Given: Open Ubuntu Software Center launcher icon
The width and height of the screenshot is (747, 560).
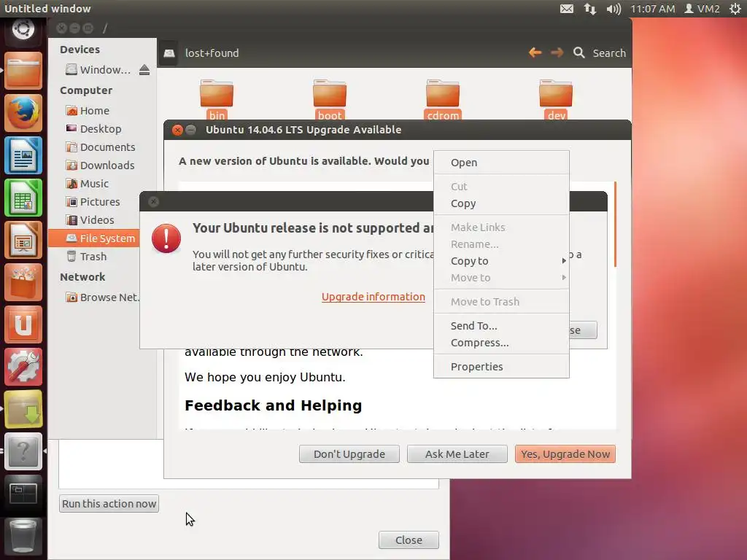Looking at the screenshot, I should point(23,282).
